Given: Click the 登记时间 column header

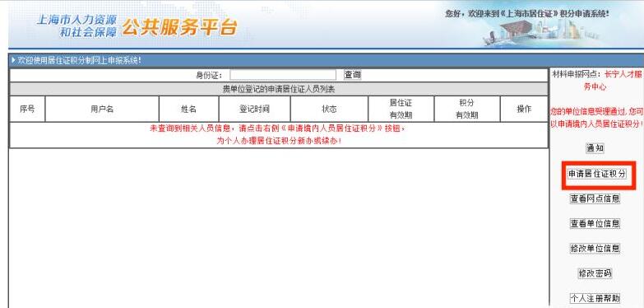Looking at the screenshot, I should pos(255,109).
